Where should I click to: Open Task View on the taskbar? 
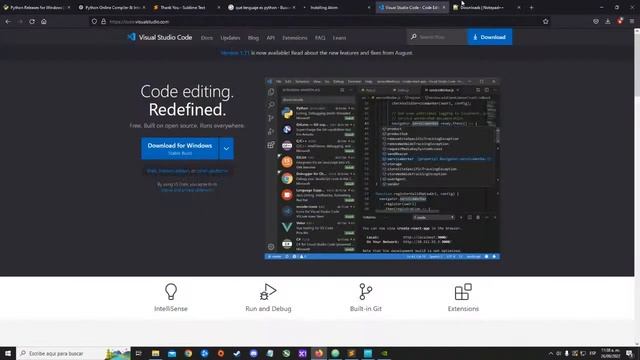[x=139, y=353]
